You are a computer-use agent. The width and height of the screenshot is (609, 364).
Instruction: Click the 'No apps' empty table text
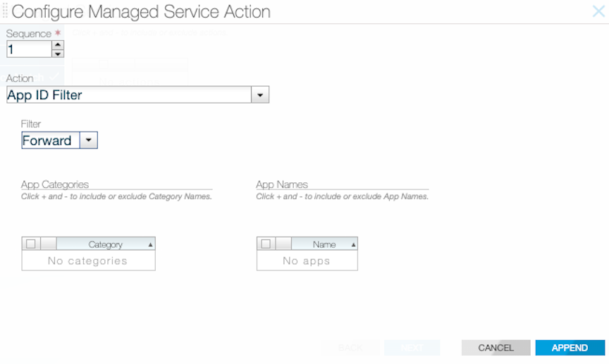pos(307,261)
